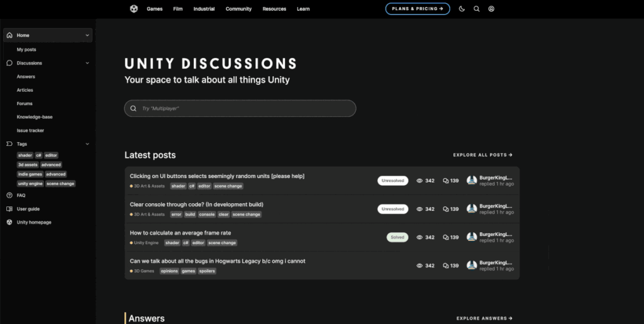Click the Unity logo in top bar
Screen dimensions: 644x324
pos(134,9)
